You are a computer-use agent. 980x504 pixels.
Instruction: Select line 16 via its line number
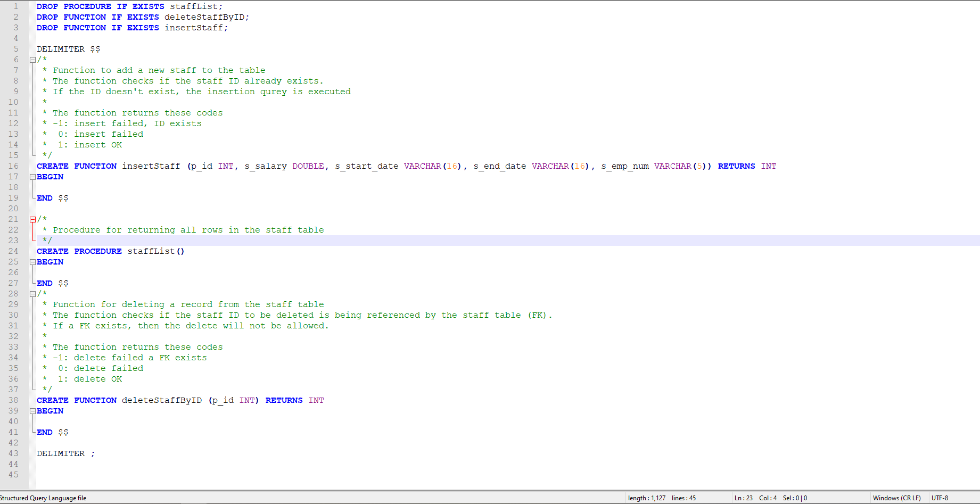pyautogui.click(x=13, y=166)
